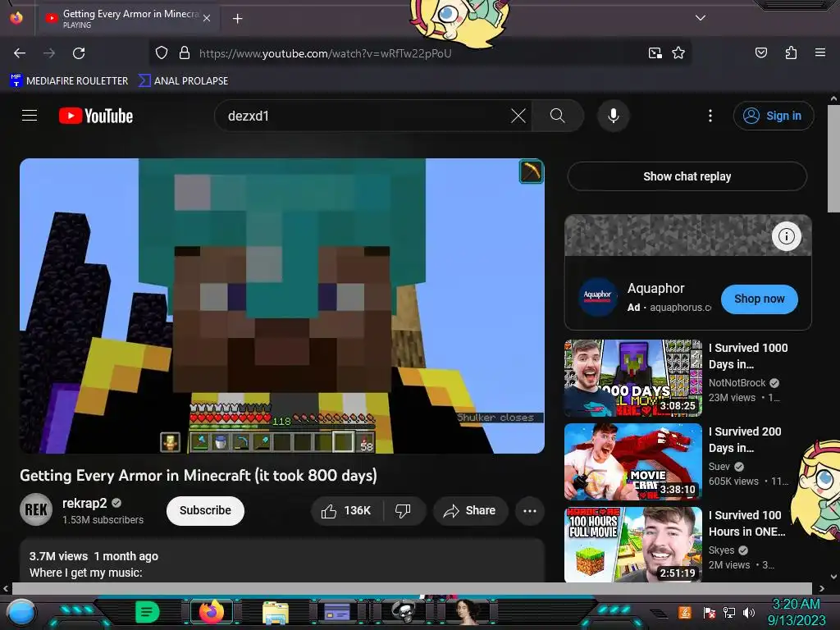Open the green notes taskbar app
840x630 pixels.
pos(147,612)
